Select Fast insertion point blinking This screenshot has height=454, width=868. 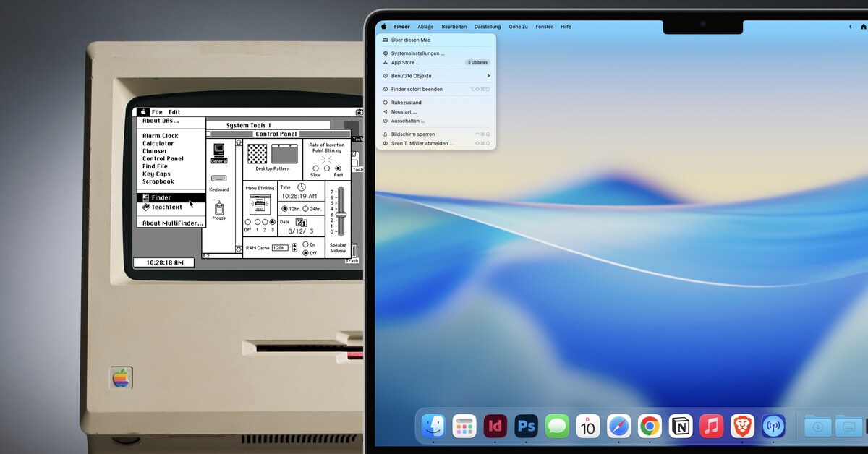tap(338, 168)
